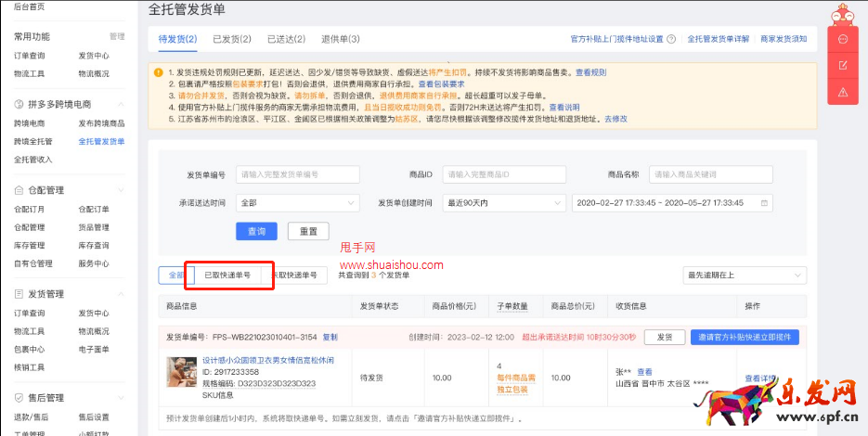868x436 pixels.
Task: Open 货品管理 under 仓配管理
Action: [x=94, y=227]
